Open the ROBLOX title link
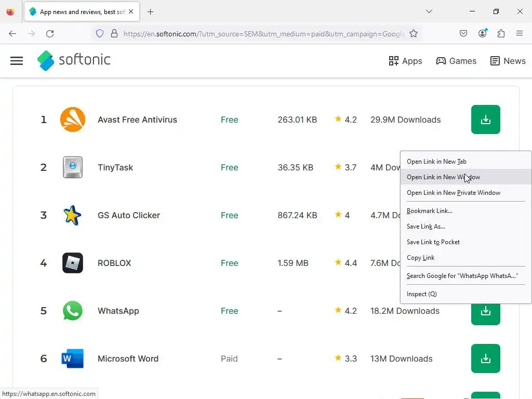 pos(114,263)
